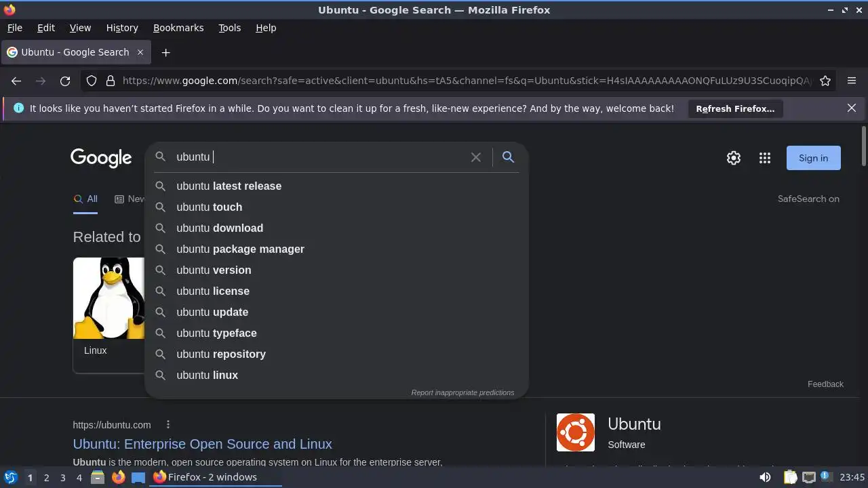Open the Ubuntu logo in knowledge panel
This screenshot has height=488, width=868.
click(576, 432)
